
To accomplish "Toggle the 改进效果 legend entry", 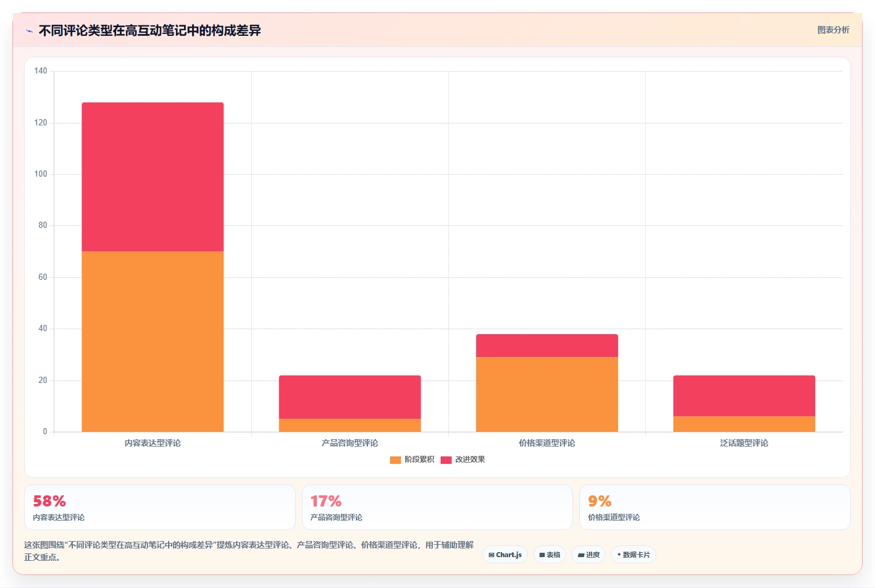I will tap(463, 460).
